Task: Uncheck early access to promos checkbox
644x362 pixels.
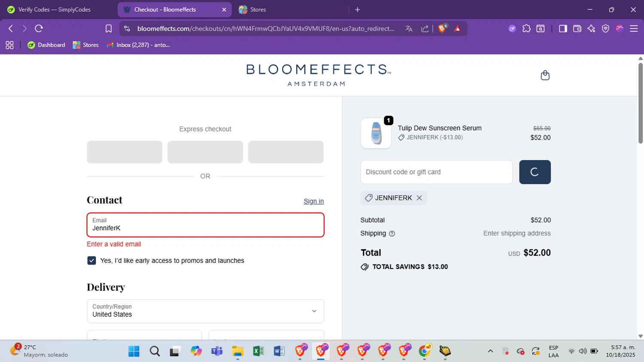Action: point(91,261)
